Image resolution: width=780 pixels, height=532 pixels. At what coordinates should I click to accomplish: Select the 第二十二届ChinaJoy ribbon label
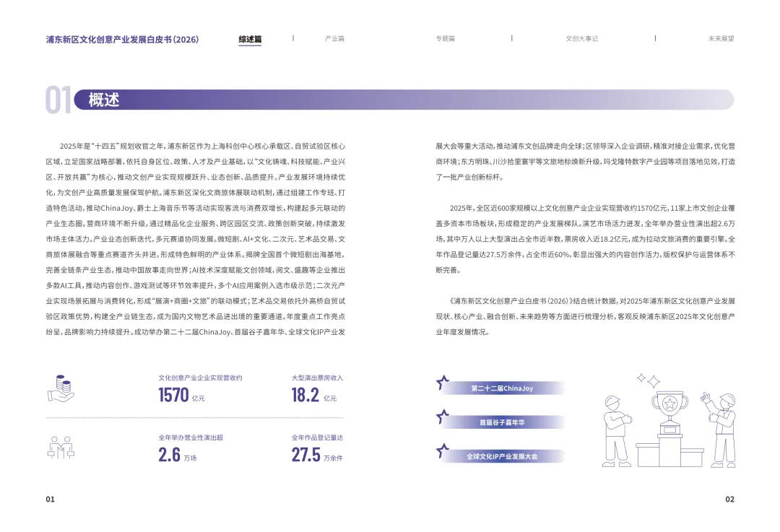(x=502, y=388)
